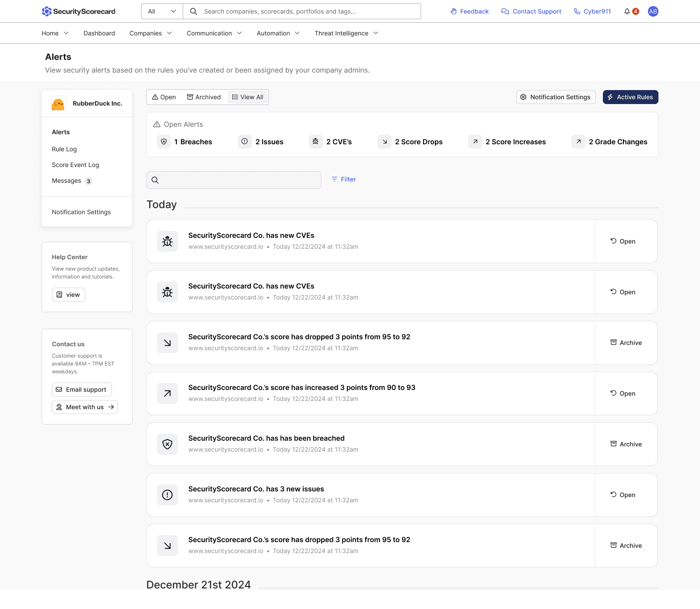This screenshot has width=700, height=609.
Task: Click the Issues exclamation icon in Open Alerts
Action: coord(245,142)
